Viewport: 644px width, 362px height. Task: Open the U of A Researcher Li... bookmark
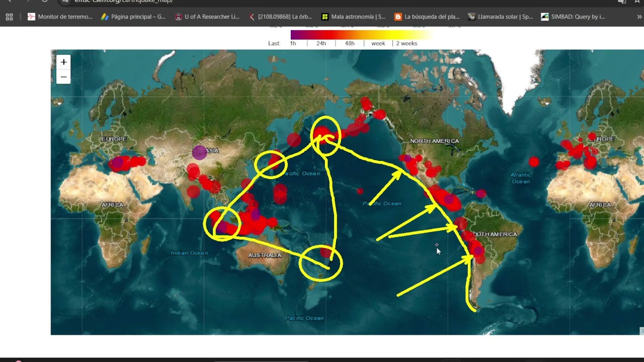click(x=207, y=17)
